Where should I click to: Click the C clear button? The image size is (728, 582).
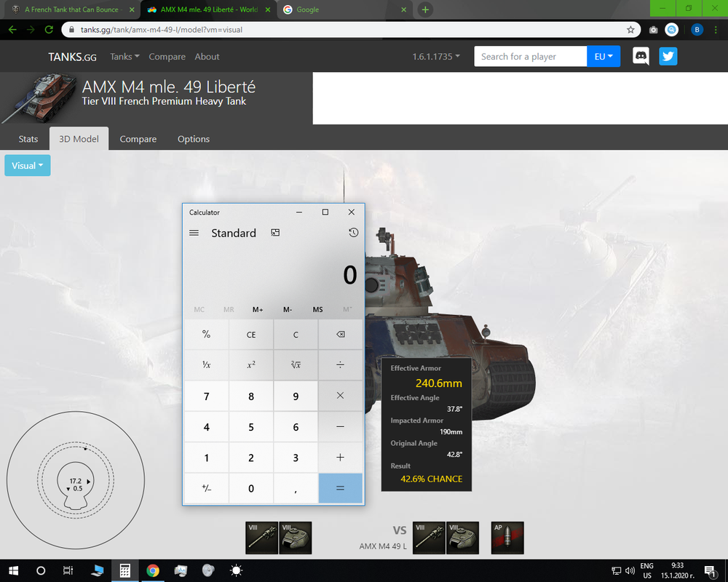[x=296, y=334]
